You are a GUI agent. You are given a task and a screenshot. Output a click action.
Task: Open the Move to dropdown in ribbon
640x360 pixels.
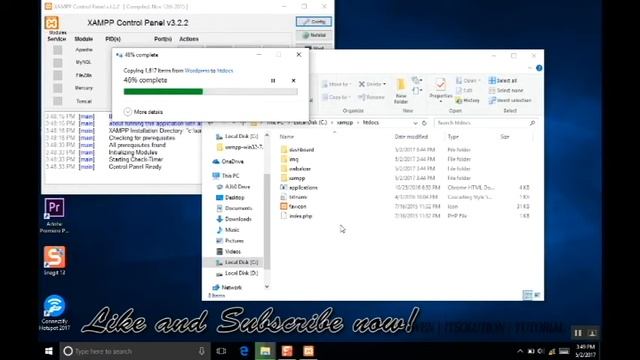[x=336, y=84]
